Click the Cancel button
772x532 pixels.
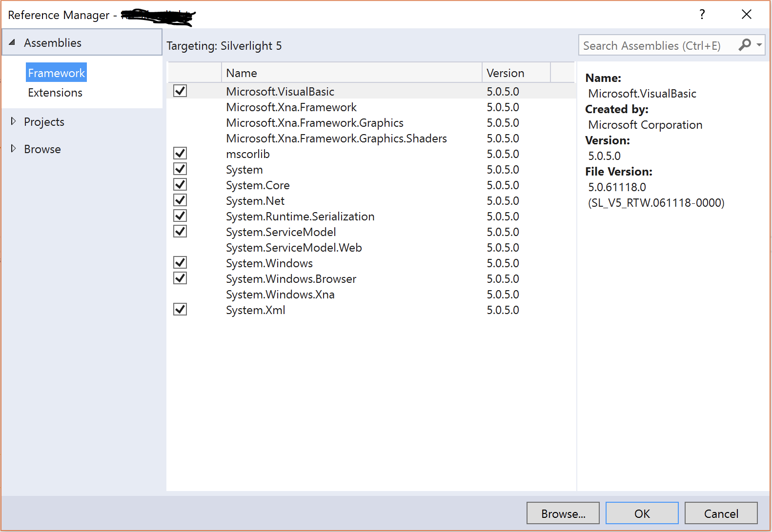(721, 513)
